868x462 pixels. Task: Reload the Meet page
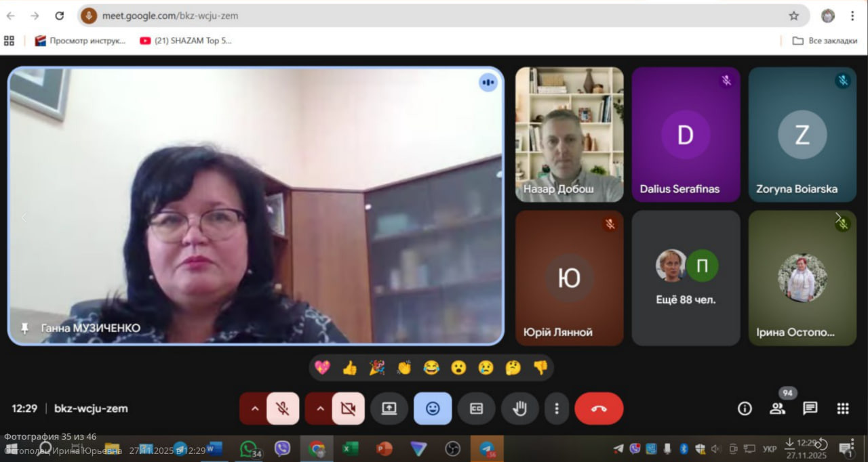(59, 16)
